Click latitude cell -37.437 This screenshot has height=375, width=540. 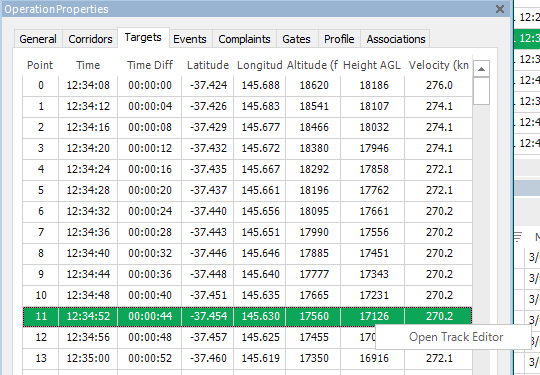pyautogui.click(x=208, y=190)
